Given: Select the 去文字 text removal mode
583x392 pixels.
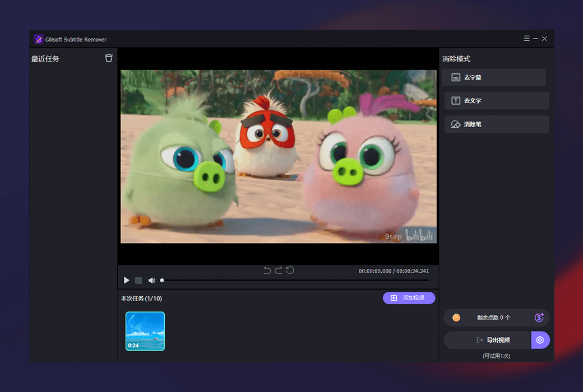Looking at the screenshot, I should (496, 101).
